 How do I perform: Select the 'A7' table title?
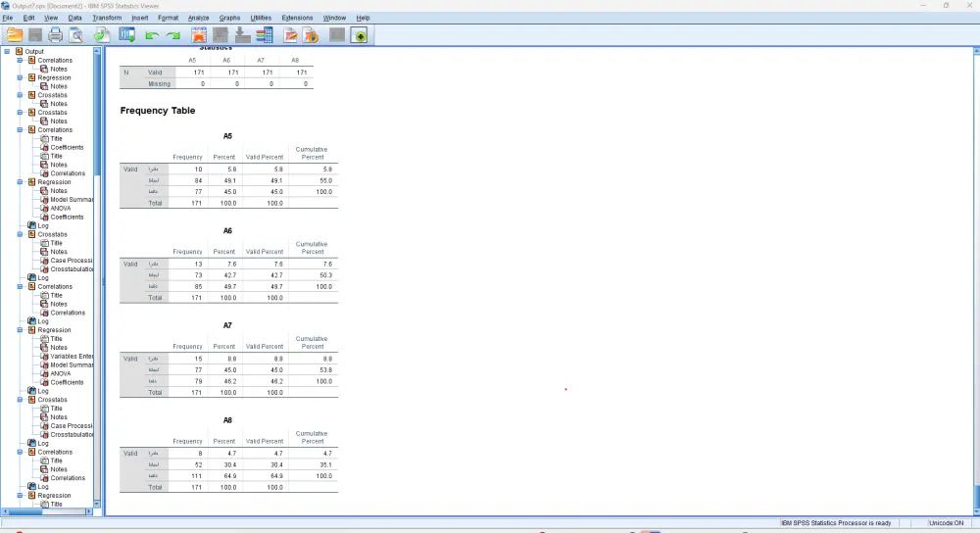[x=227, y=325]
